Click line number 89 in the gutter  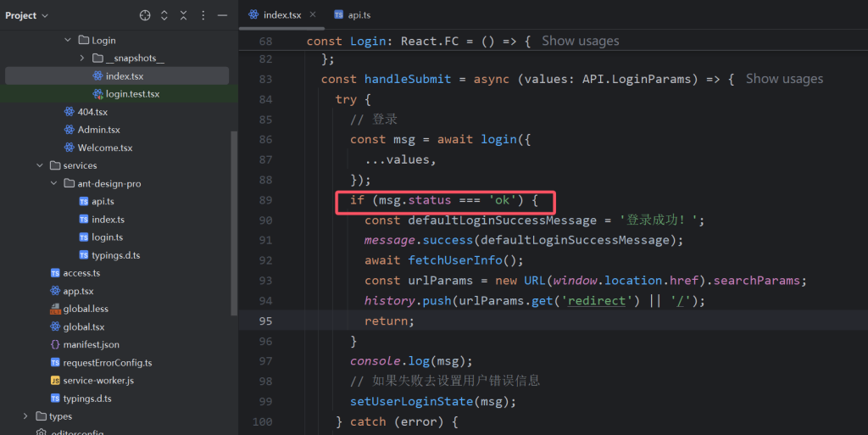265,200
